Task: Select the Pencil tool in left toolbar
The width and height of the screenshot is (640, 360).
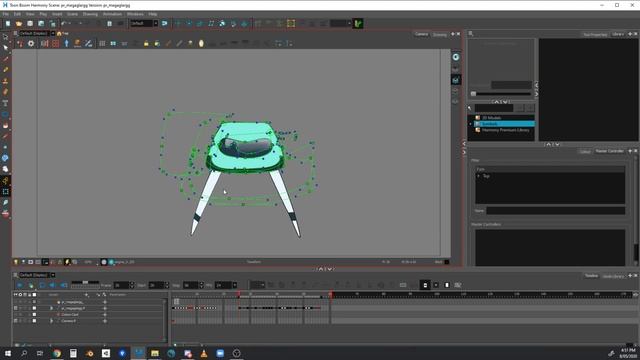Action: [5, 70]
